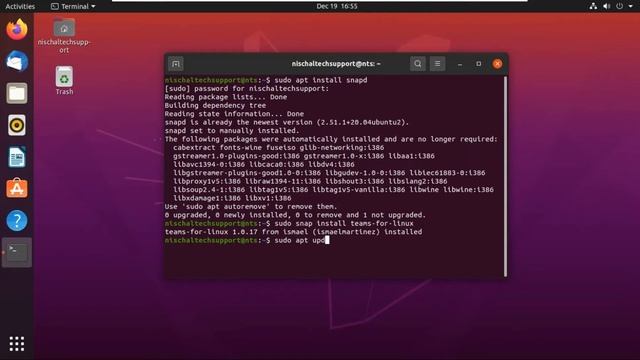Screen dimensions: 640x360
Task: Open the Help icon in dock
Action: [17, 220]
